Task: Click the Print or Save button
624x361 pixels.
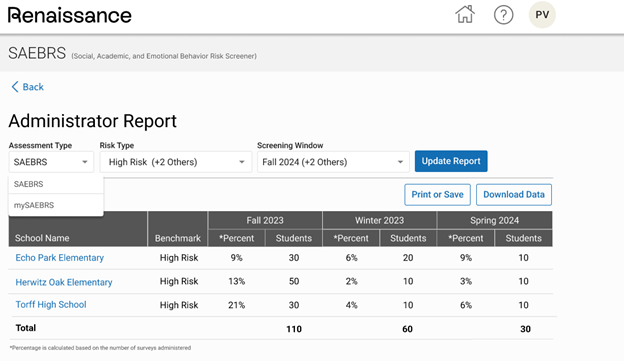Action: 437,195
